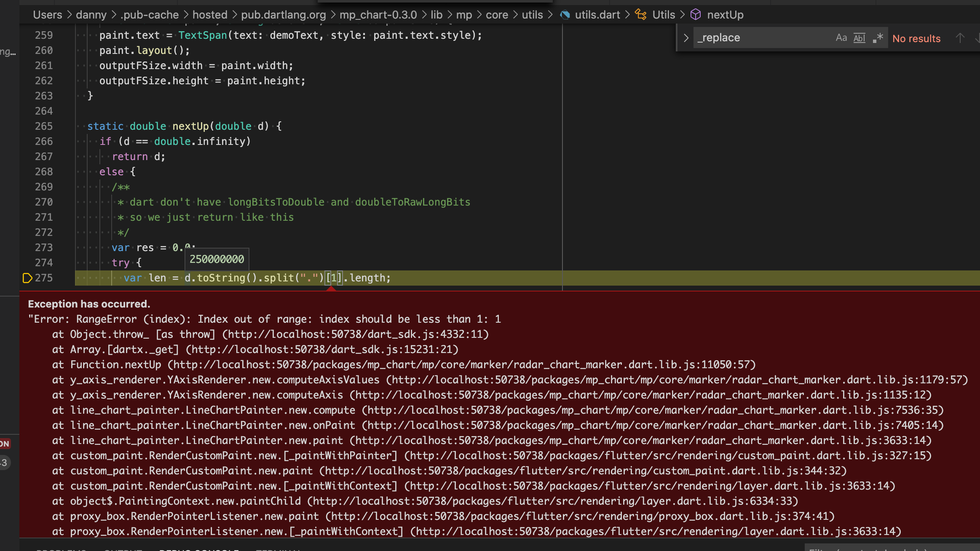
Task: Click the 'Exception has occurred.' heading
Action: click(89, 304)
